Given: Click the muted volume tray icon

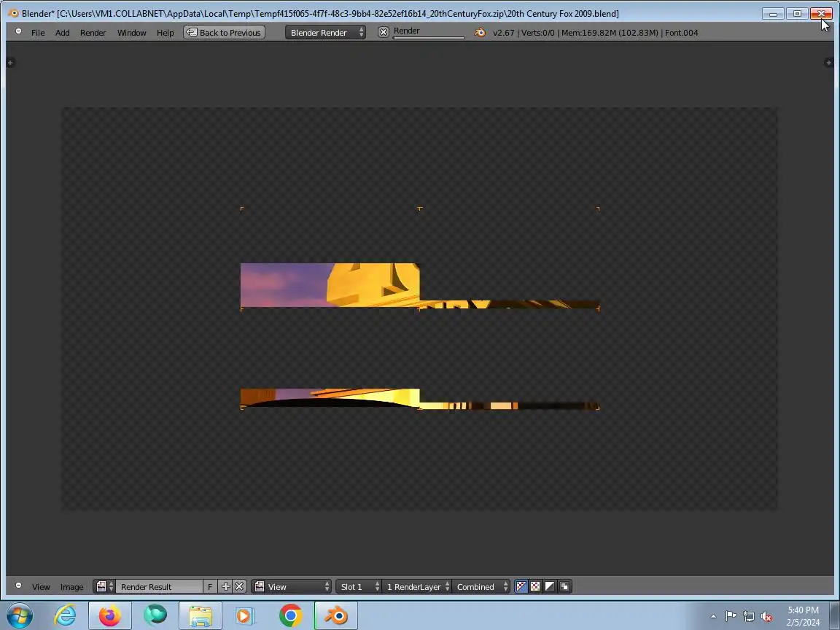Looking at the screenshot, I should tap(766, 617).
